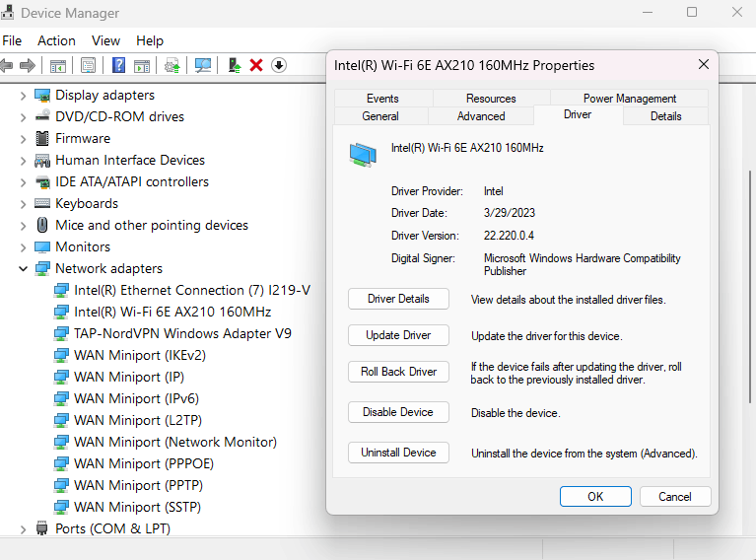Expand the Human Interface Devices node
Image resolution: width=756 pixels, height=560 pixels.
[23, 161]
